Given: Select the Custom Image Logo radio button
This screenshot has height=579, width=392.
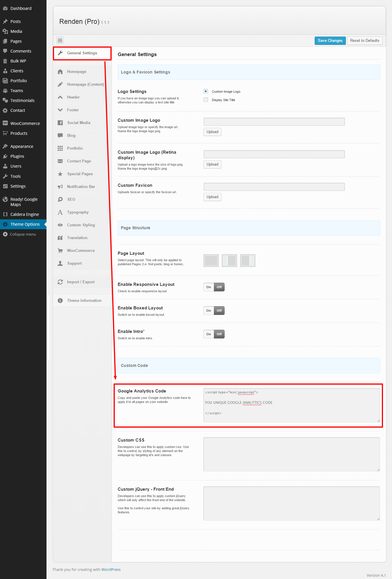Looking at the screenshot, I should [x=206, y=92].
